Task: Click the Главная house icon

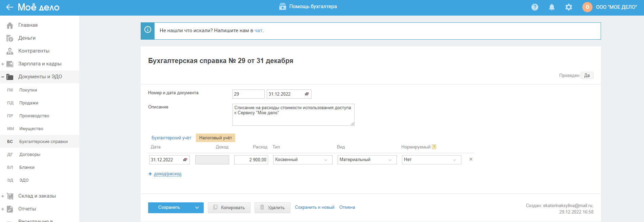Action: pos(10,25)
